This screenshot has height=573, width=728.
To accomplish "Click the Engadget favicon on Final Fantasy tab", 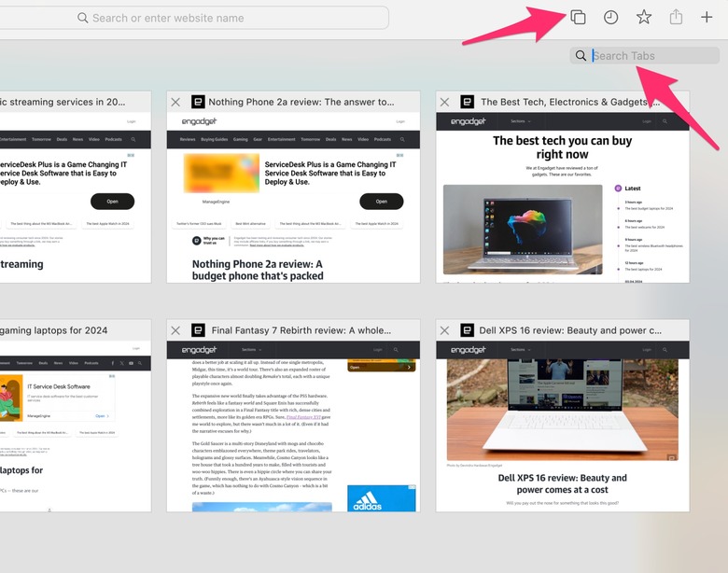I will tap(198, 330).
